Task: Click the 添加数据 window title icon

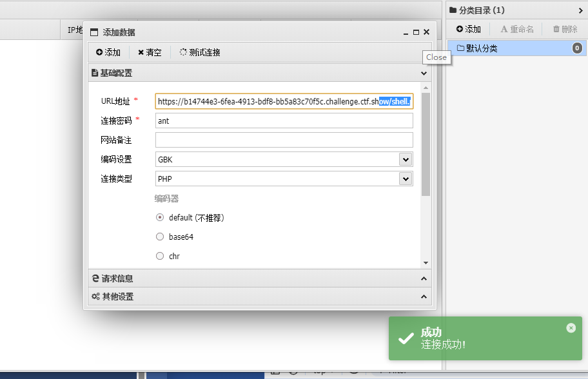Action: pos(94,33)
